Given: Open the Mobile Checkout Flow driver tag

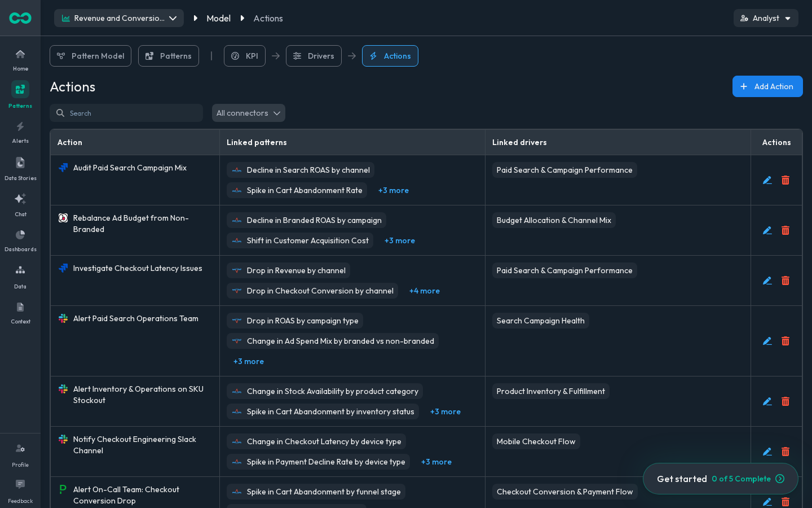Looking at the screenshot, I should click(536, 441).
